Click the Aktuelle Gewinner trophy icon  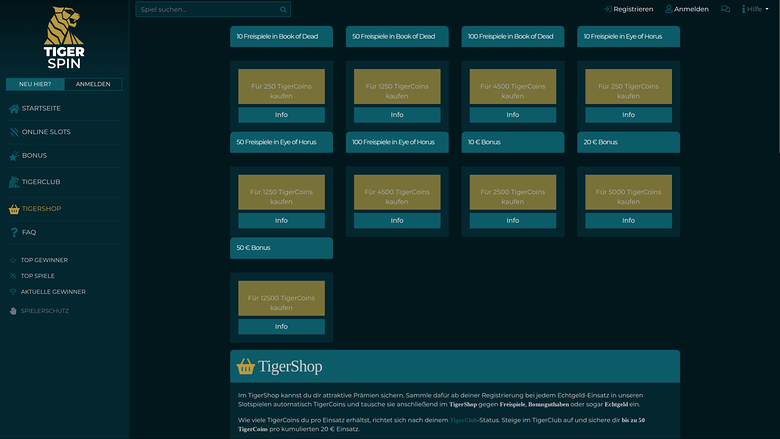point(13,292)
